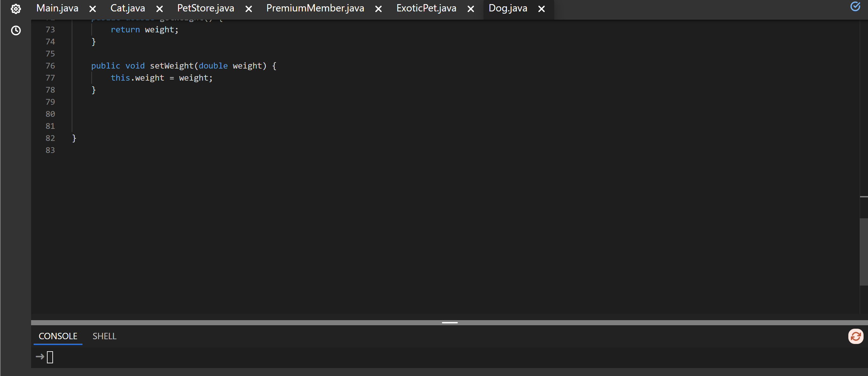Viewport: 868px width, 376px height.
Task: Click the orange refresh console icon
Action: (856, 336)
